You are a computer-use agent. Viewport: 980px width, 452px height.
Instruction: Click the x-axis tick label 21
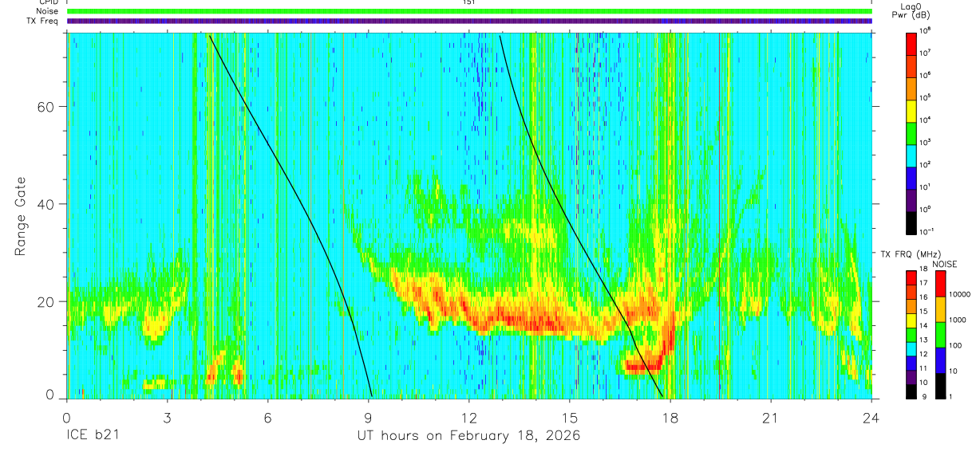point(771,418)
